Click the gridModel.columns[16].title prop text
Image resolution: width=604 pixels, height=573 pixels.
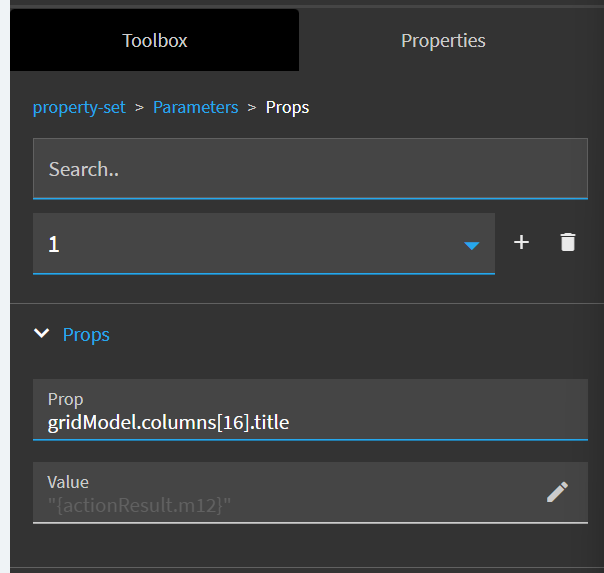pyautogui.click(x=168, y=422)
